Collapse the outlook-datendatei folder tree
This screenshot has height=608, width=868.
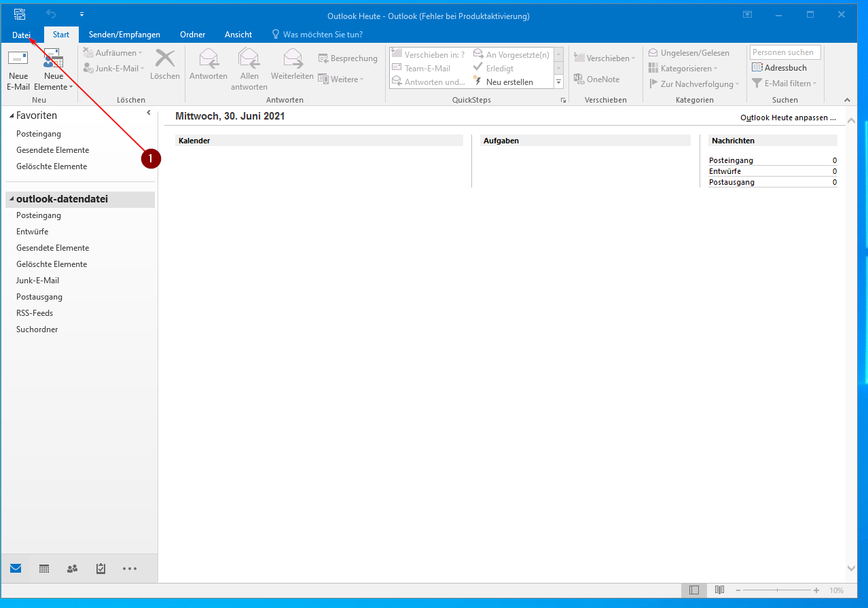click(x=11, y=200)
